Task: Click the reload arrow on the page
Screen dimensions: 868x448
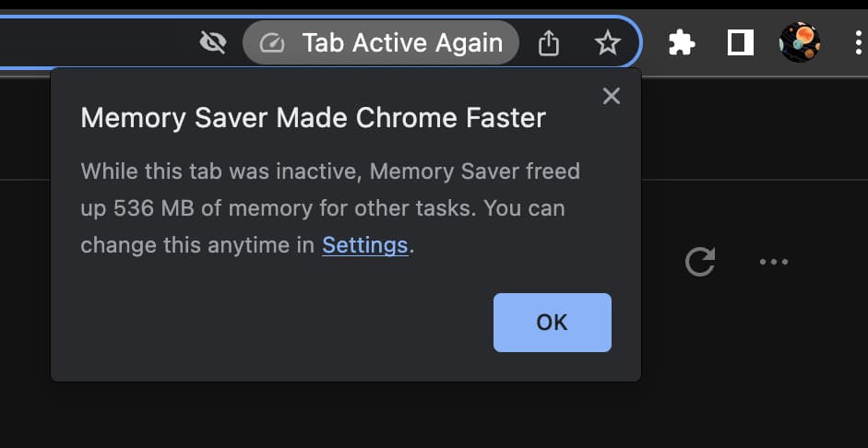Action: click(700, 262)
